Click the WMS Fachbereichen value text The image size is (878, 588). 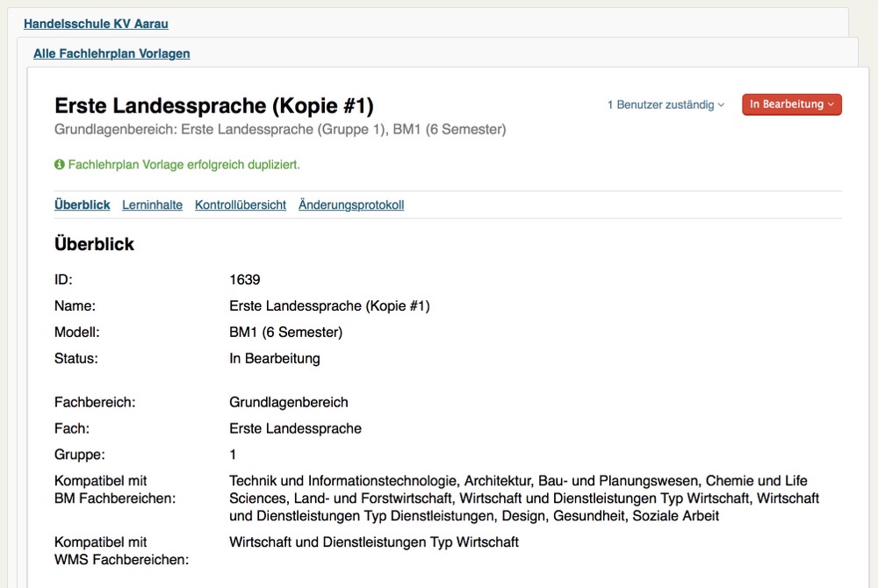coord(374,542)
